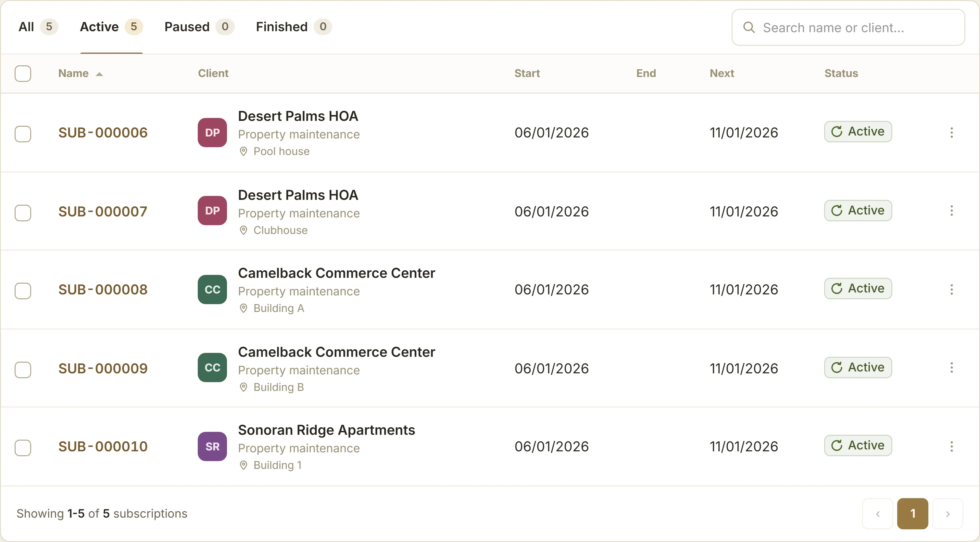
Task: Open the actions menu for SUB-000010
Action: pos(951,446)
